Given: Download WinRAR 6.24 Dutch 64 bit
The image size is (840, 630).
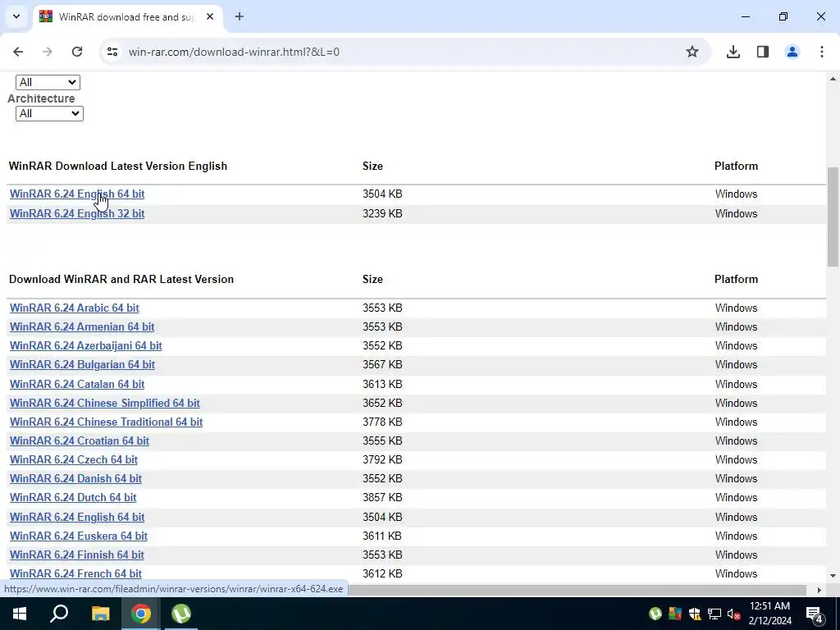Looking at the screenshot, I should [73, 498].
